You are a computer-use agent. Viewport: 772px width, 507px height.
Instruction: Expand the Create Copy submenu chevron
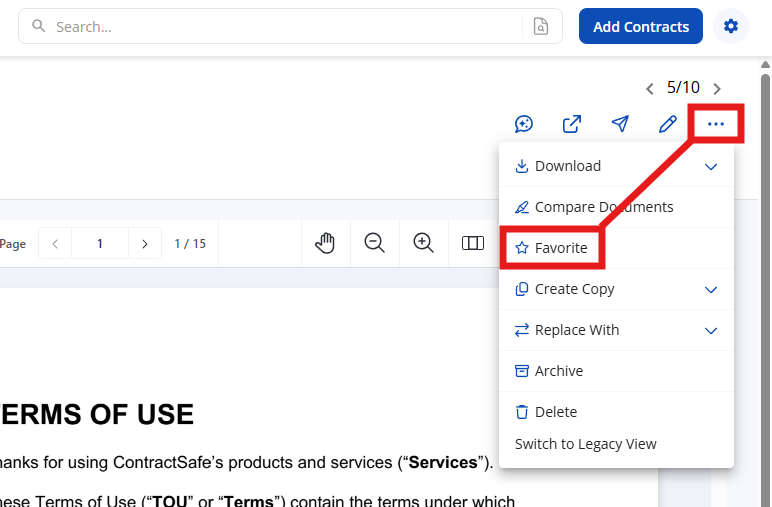711,289
